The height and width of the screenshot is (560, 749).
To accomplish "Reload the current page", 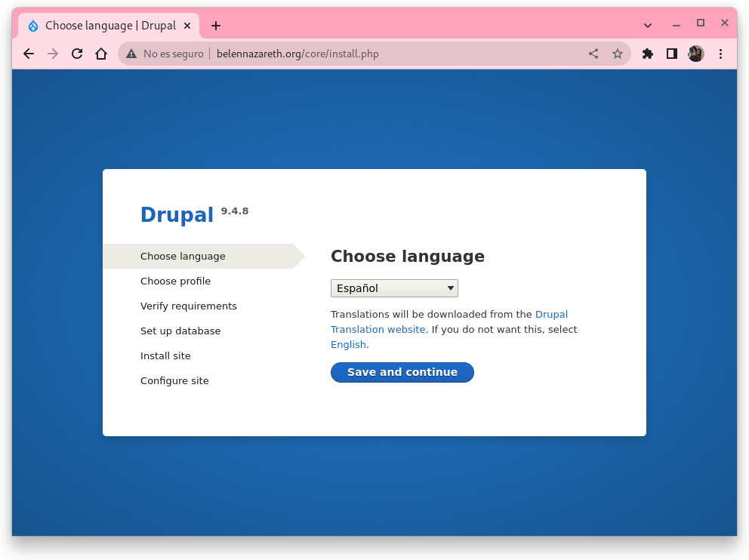I will 77,54.
